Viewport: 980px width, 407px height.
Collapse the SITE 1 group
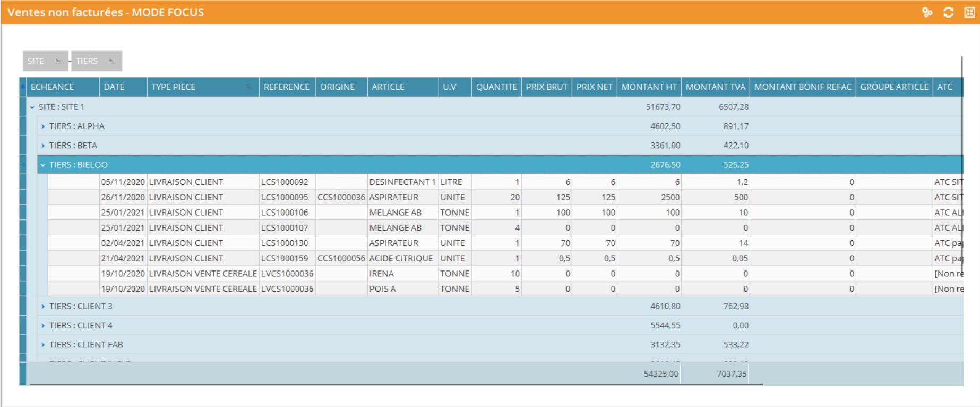[32, 107]
